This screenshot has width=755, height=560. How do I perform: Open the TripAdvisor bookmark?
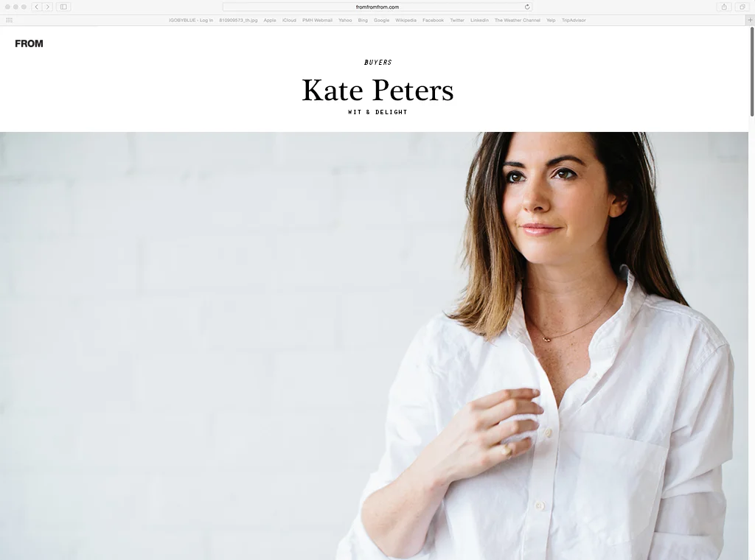(x=574, y=20)
